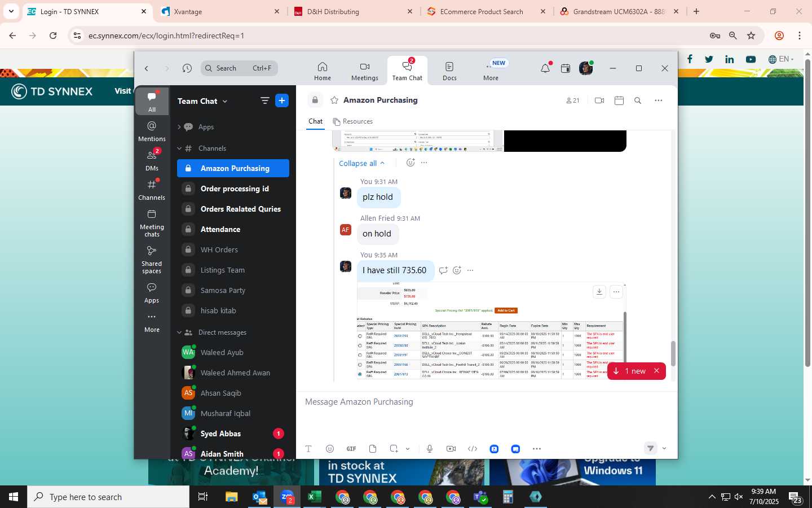Click the Message Amazon Purchasing field
Screen dimensions: 812x508
tap(486, 402)
